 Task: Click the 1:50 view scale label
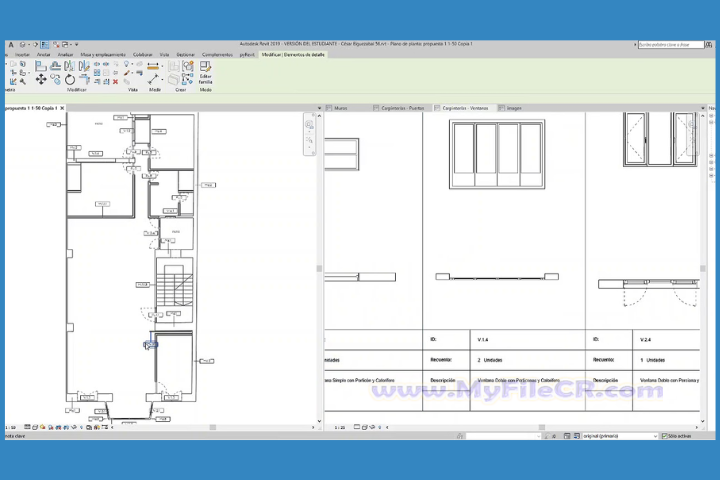[x=10, y=427]
